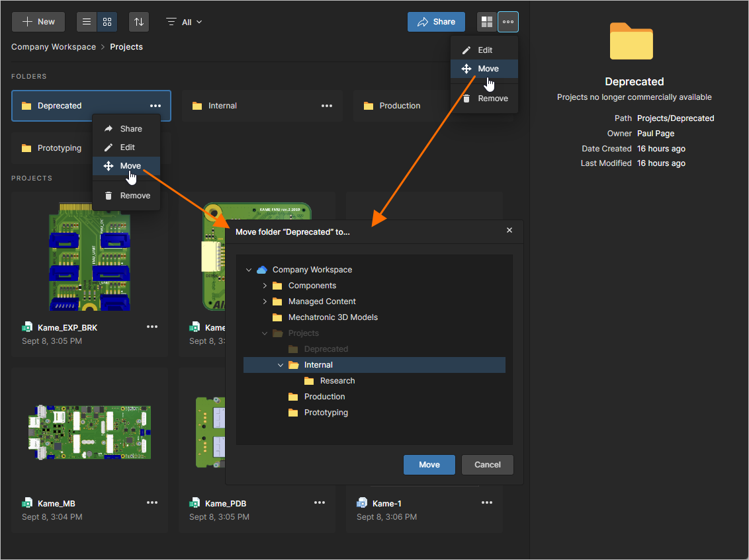
Task: Open the toolbar more-options ellipsis
Action: (508, 22)
